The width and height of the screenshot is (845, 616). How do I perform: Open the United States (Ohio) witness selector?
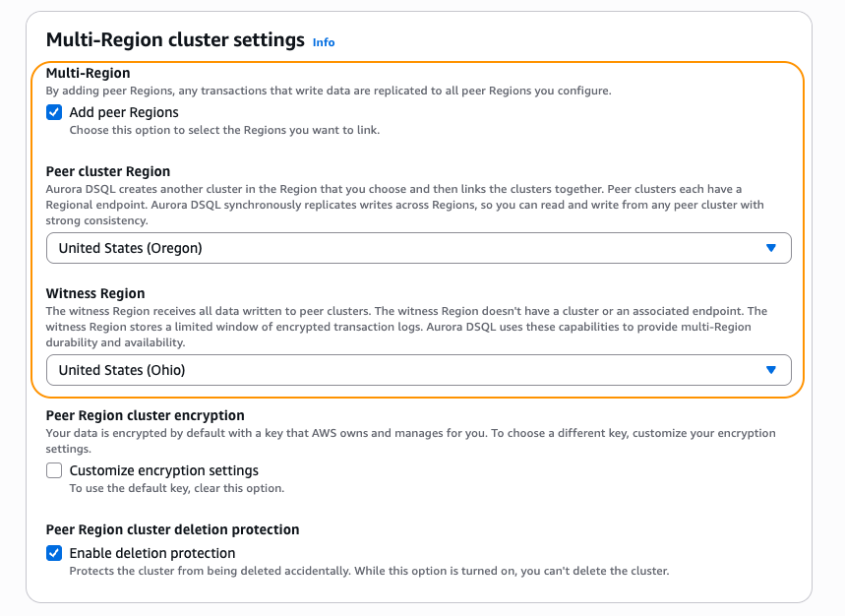(x=418, y=369)
